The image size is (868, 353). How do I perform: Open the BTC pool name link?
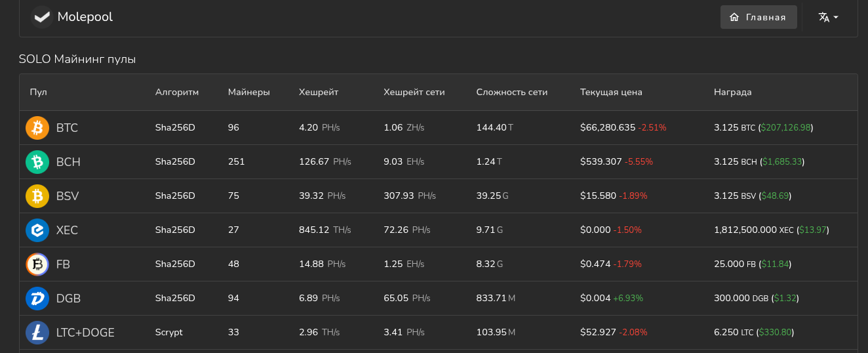pyautogui.click(x=67, y=128)
